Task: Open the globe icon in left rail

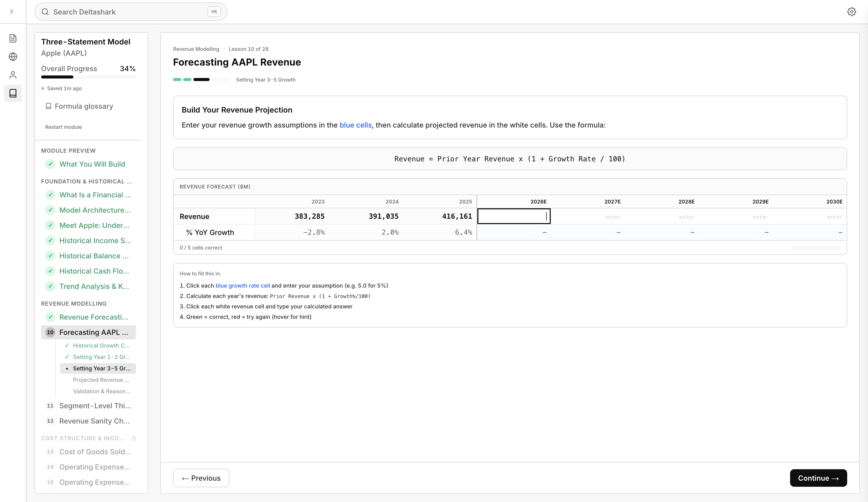Action: click(13, 57)
